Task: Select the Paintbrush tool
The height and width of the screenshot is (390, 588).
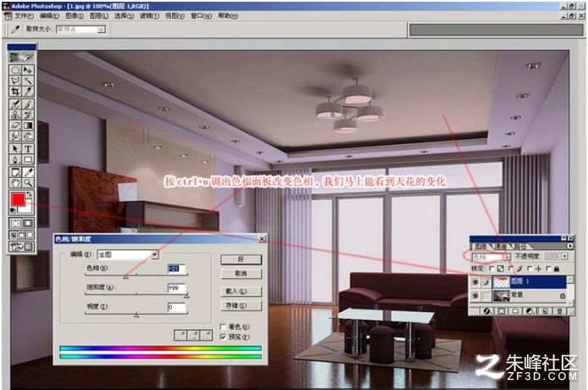Action: click(28, 104)
